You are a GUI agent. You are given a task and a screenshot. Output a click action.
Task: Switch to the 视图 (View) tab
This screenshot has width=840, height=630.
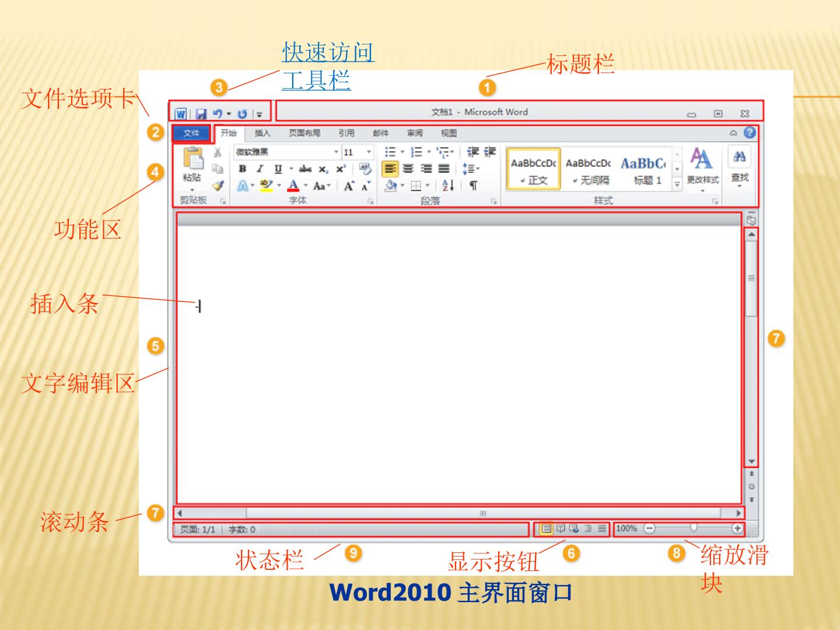(x=449, y=133)
